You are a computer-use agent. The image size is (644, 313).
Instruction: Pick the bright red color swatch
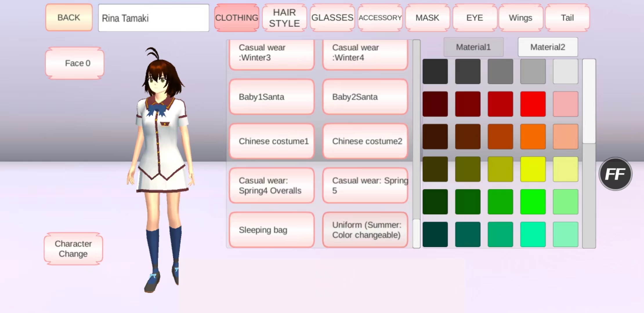[x=533, y=104]
